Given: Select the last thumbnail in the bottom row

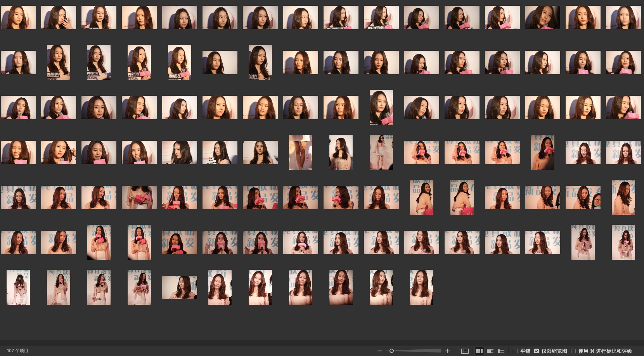Looking at the screenshot, I should 421,287.
